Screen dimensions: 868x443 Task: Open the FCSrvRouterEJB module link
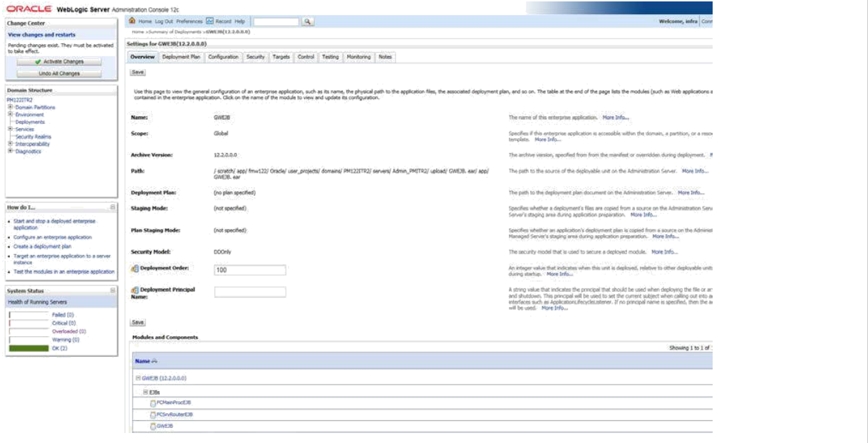(175, 415)
